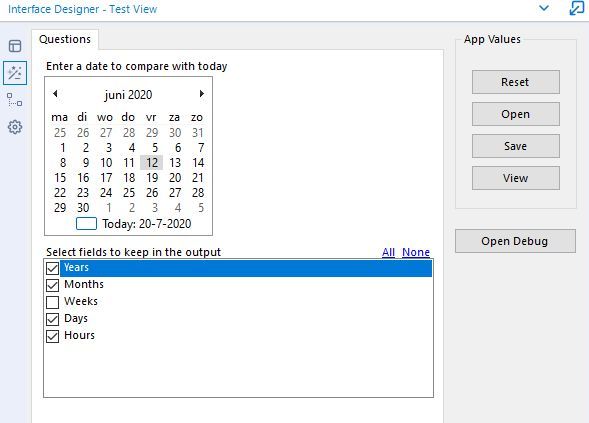Go to next month in calendar

(202, 94)
